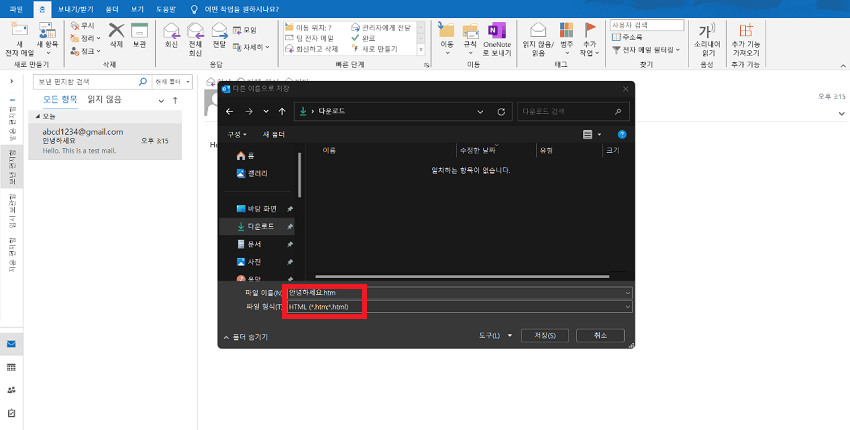The height and width of the screenshot is (430, 850).
Task: Open the 주소록 (Address Book)
Action: tap(627, 37)
